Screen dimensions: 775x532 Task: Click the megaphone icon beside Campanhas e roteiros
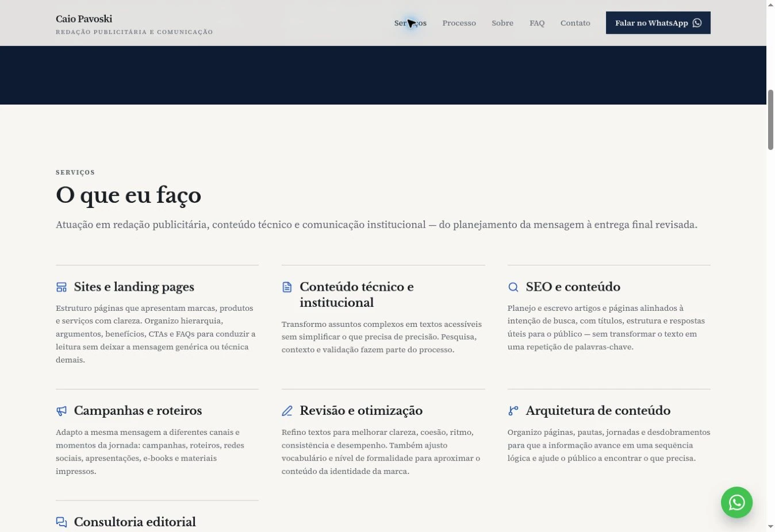click(62, 411)
